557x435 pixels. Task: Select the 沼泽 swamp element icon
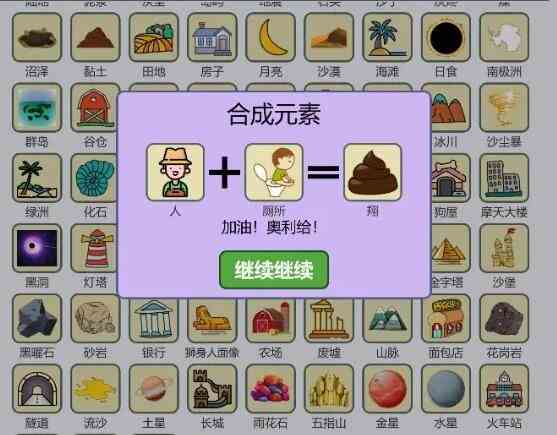pyautogui.click(x=37, y=37)
